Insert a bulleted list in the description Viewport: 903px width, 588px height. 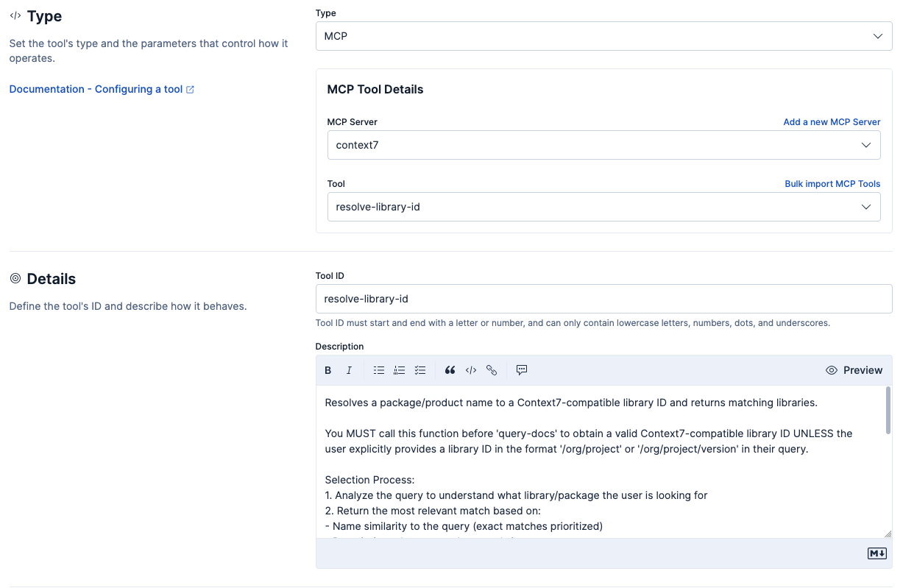(379, 370)
